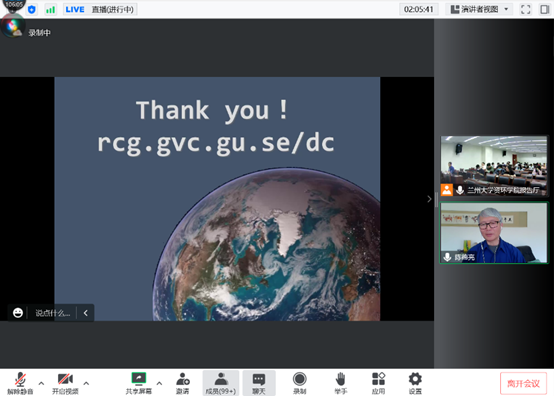Click the fullscreen icon in top bar
Viewport: 554px width, 396px height.
525,10
